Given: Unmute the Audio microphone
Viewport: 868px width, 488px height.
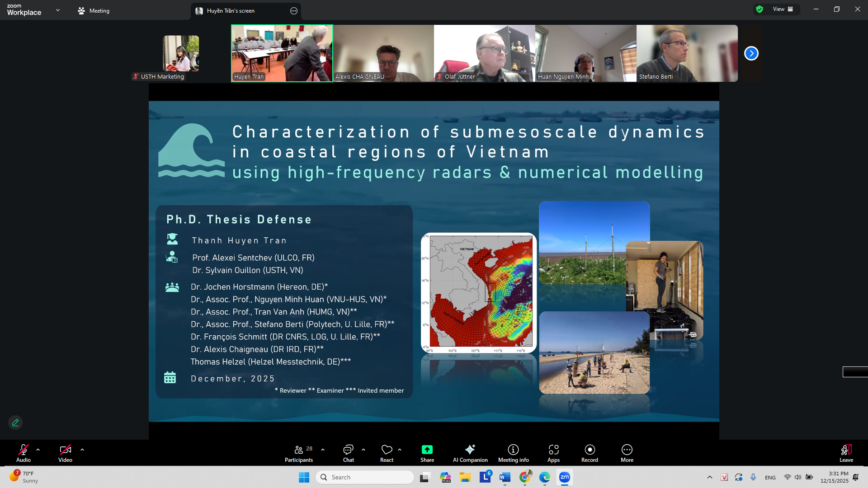Looking at the screenshot, I should point(24,453).
